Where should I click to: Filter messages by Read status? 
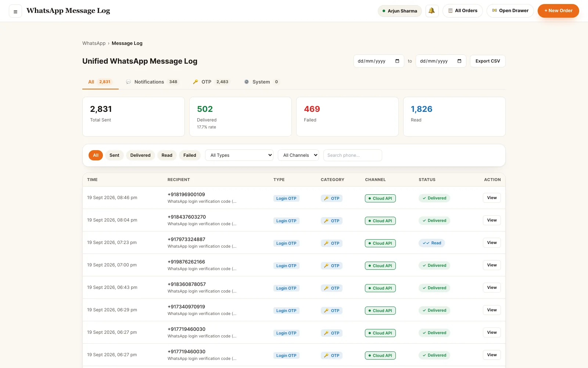(x=167, y=155)
